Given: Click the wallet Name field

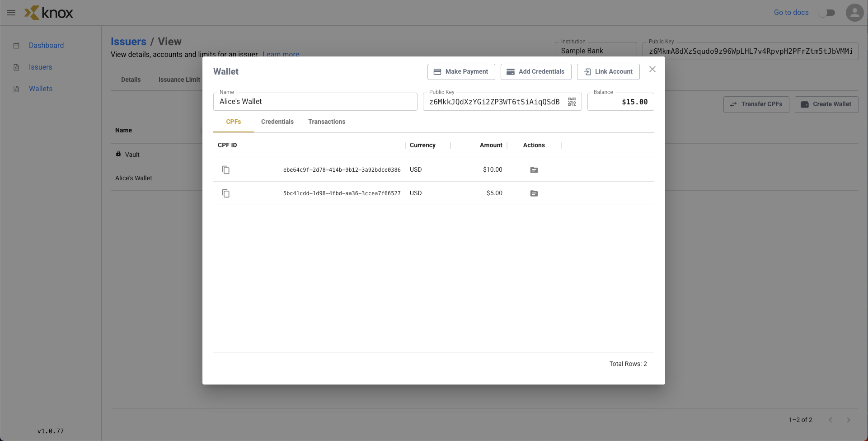Looking at the screenshot, I should click(315, 102).
